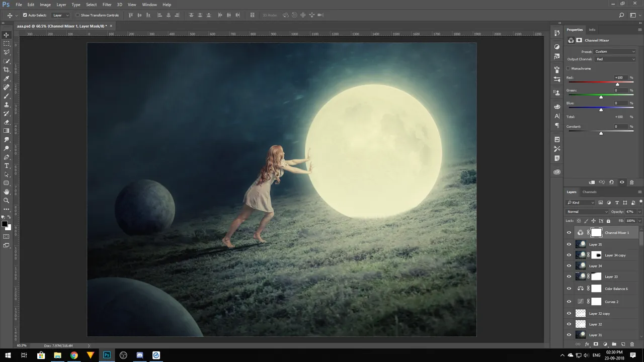This screenshot has height=362, width=644.
Task: Open the Character panel icon
Action: coord(557,116)
